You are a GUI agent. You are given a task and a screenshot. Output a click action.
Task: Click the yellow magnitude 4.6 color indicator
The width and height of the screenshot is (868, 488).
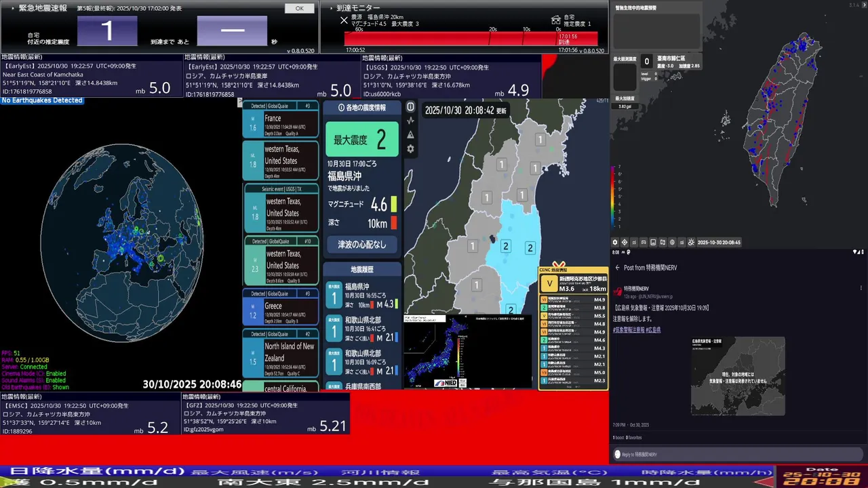click(394, 204)
